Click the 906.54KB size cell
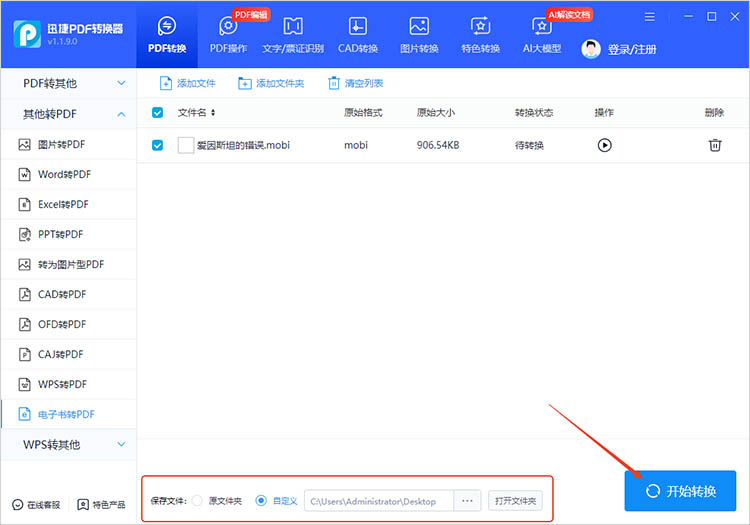750x525 pixels. pyautogui.click(x=438, y=145)
